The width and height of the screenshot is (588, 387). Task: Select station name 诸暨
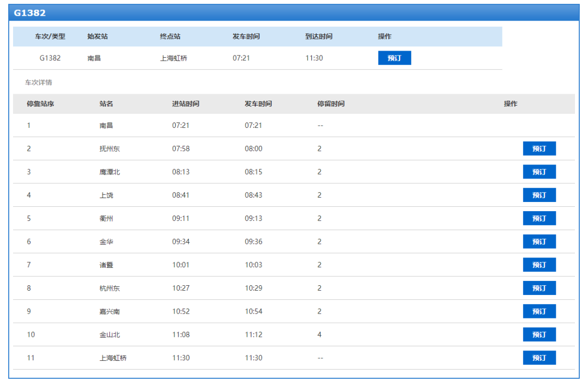[x=106, y=265]
